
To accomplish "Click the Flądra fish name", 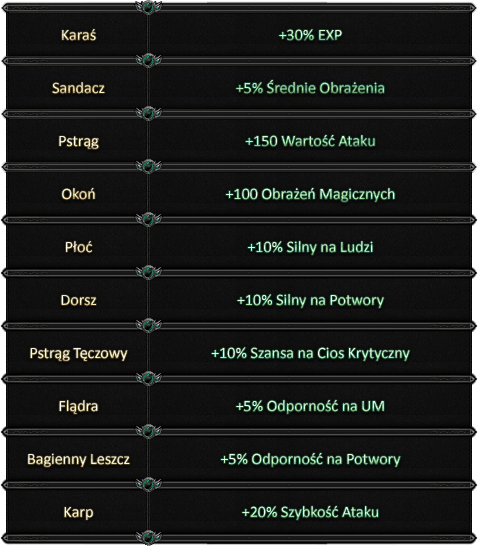I will click(78, 406).
